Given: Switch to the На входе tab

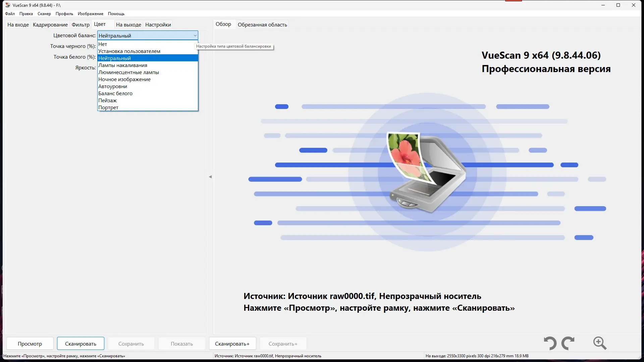Looking at the screenshot, I should (x=18, y=24).
